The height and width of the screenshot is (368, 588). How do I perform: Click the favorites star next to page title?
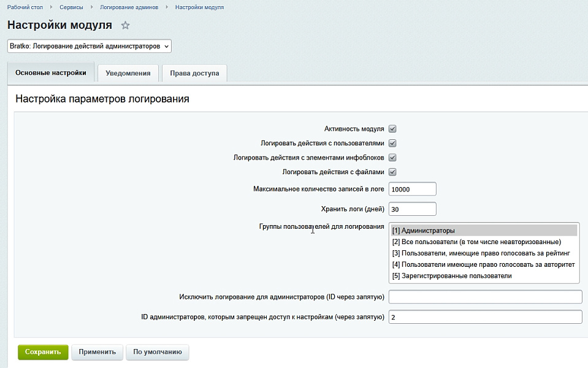coord(125,25)
